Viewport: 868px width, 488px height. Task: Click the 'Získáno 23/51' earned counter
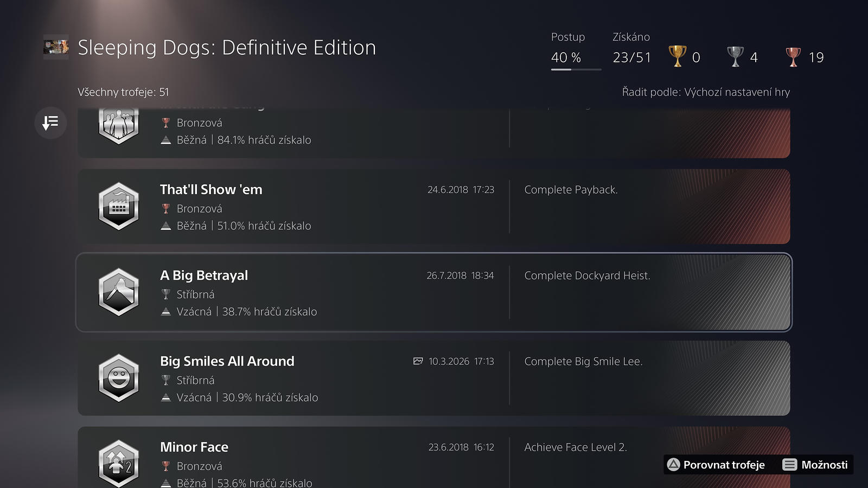click(x=631, y=57)
